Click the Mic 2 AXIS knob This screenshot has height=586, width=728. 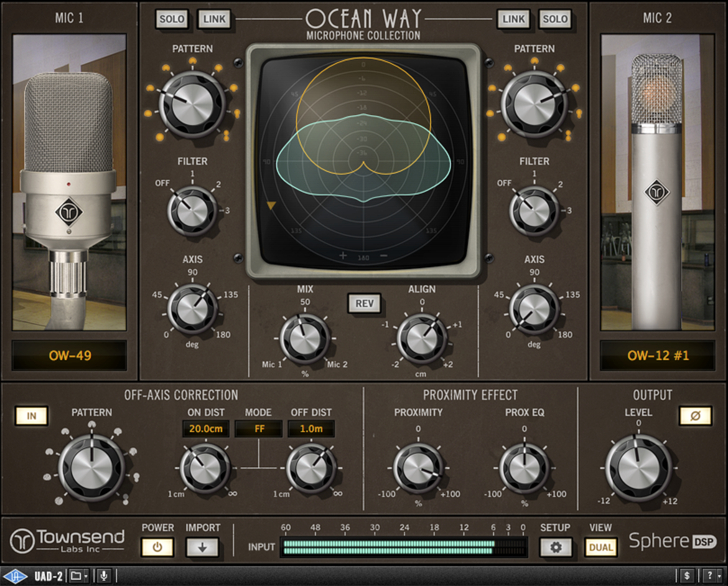coord(534,309)
